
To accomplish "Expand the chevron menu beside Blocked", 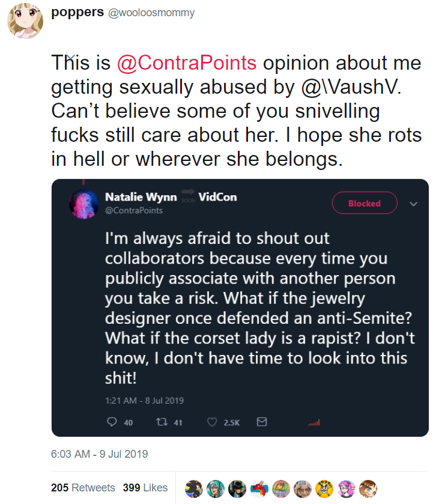I will (x=414, y=204).
